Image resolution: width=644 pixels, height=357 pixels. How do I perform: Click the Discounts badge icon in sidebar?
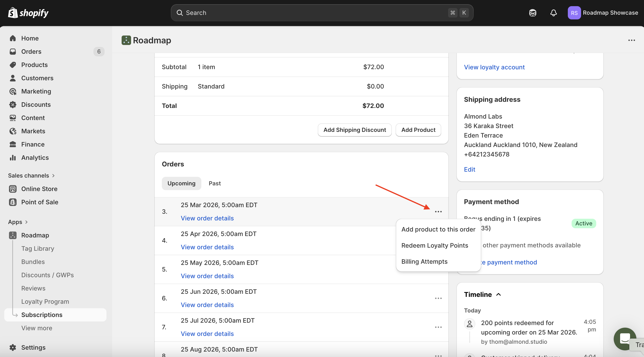pyautogui.click(x=13, y=105)
